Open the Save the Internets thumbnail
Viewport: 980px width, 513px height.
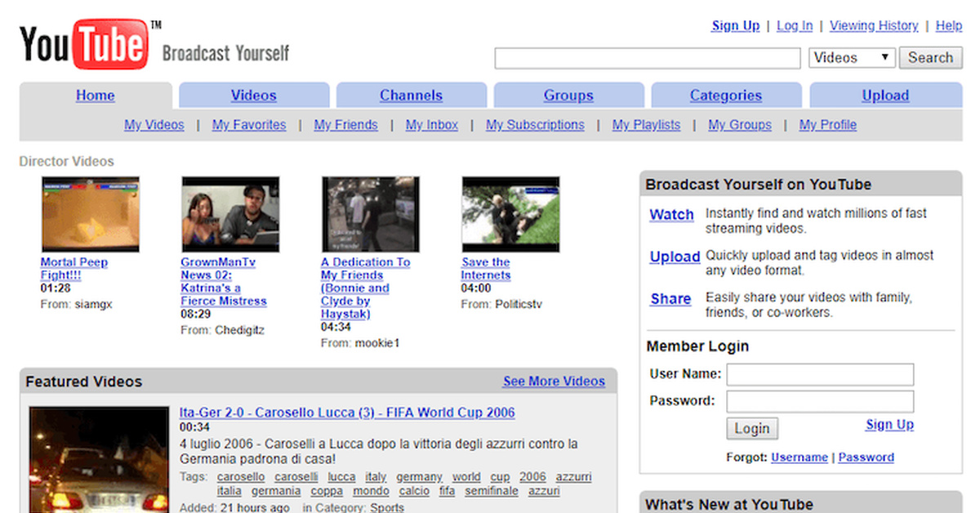click(510, 214)
